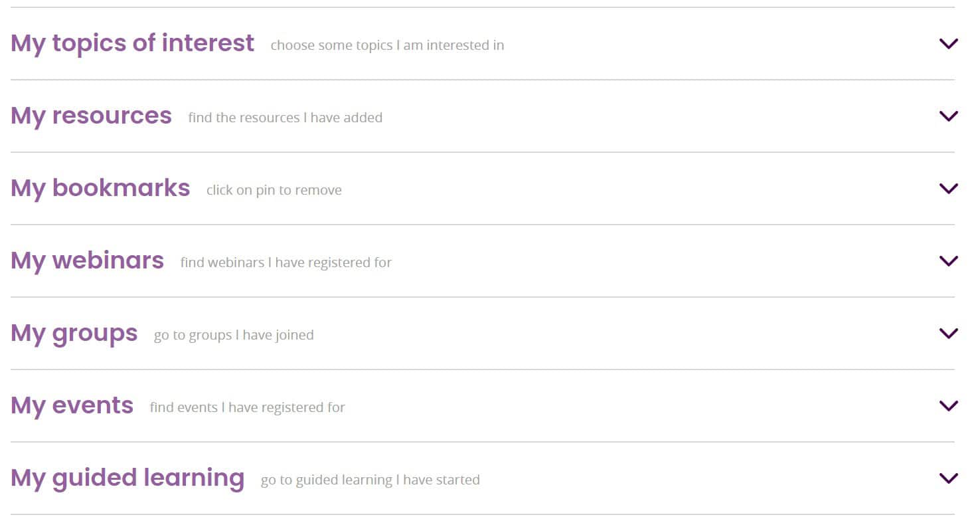Open the "My groups" heading
The width and height of the screenshot is (980, 523).
(x=74, y=333)
